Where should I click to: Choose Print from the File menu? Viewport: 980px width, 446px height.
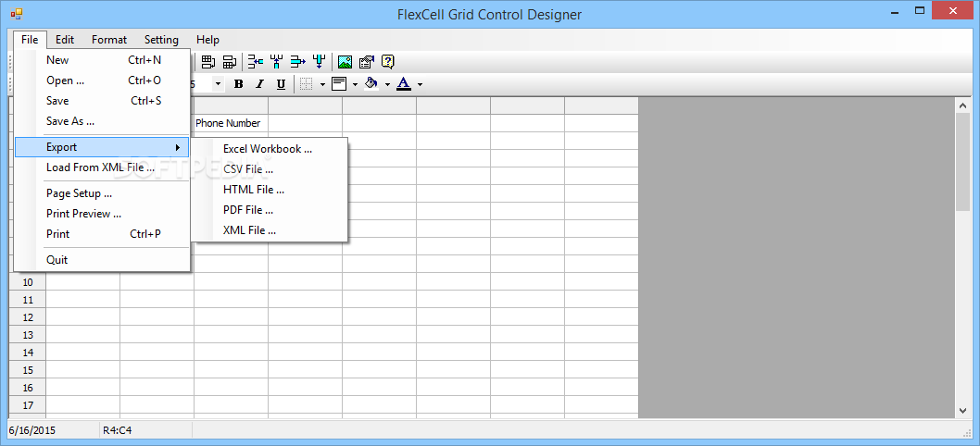(x=102, y=233)
